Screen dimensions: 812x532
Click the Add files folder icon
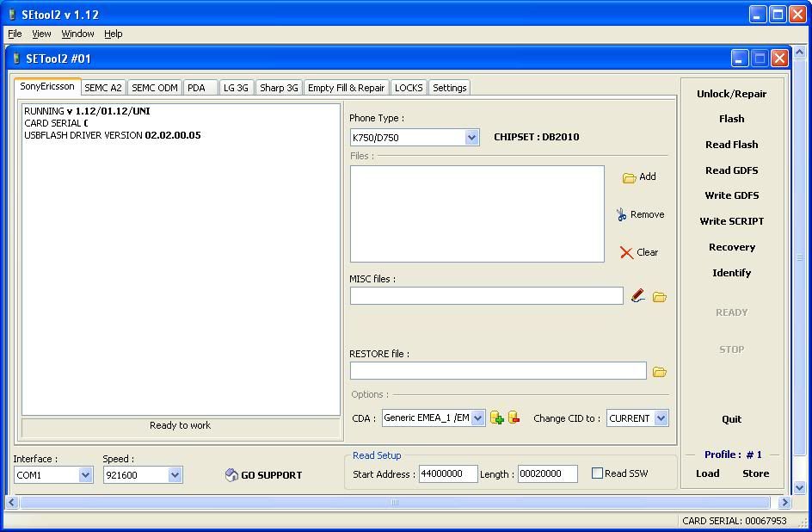[629, 177]
